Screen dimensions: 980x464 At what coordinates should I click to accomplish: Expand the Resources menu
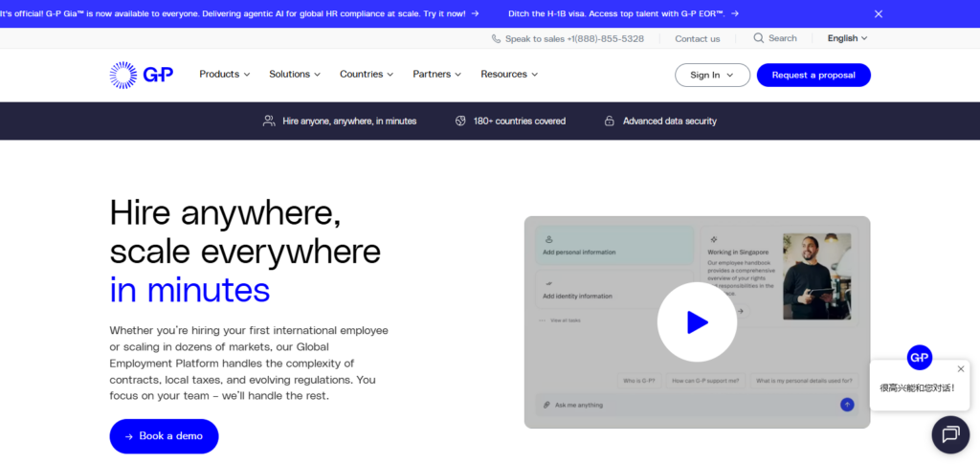509,75
